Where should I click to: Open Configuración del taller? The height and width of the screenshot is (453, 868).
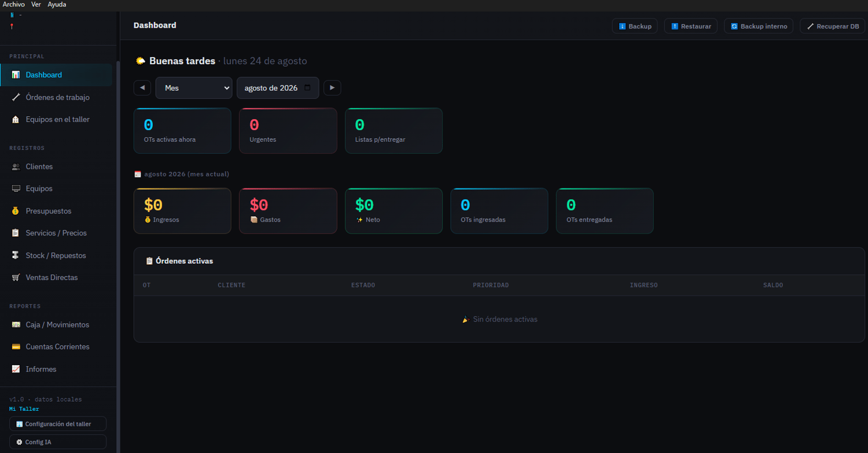point(58,424)
